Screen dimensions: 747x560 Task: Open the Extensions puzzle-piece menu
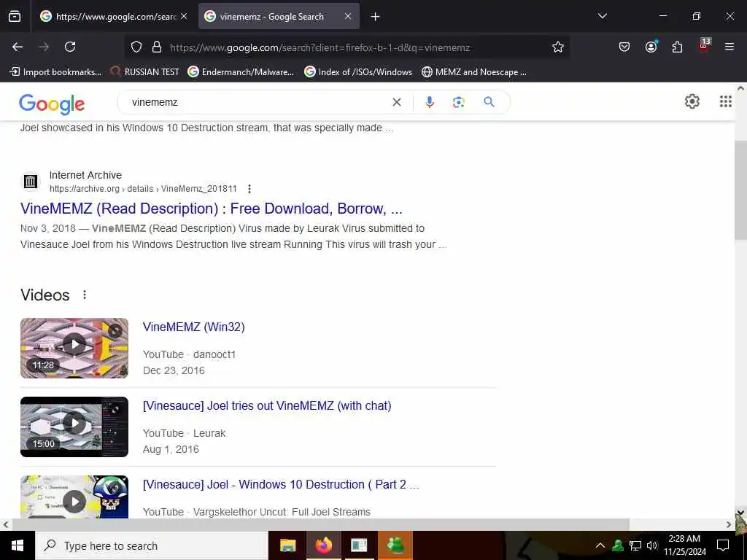(677, 47)
